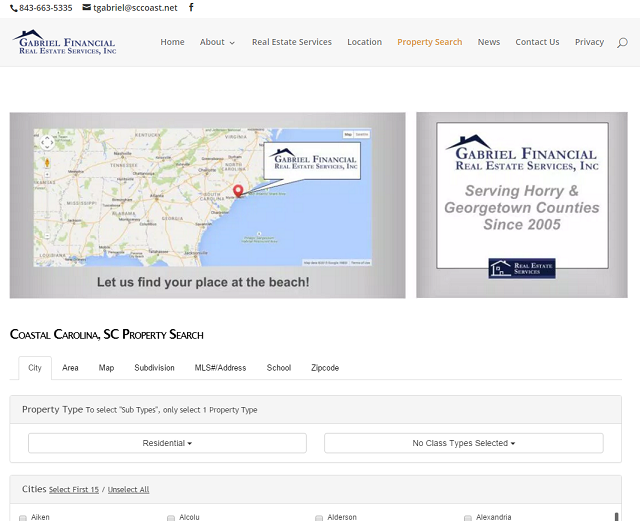Click the cities list scrollbar
Image resolution: width=640 pixels, height=521 pixels.
(x=616, y=517)
